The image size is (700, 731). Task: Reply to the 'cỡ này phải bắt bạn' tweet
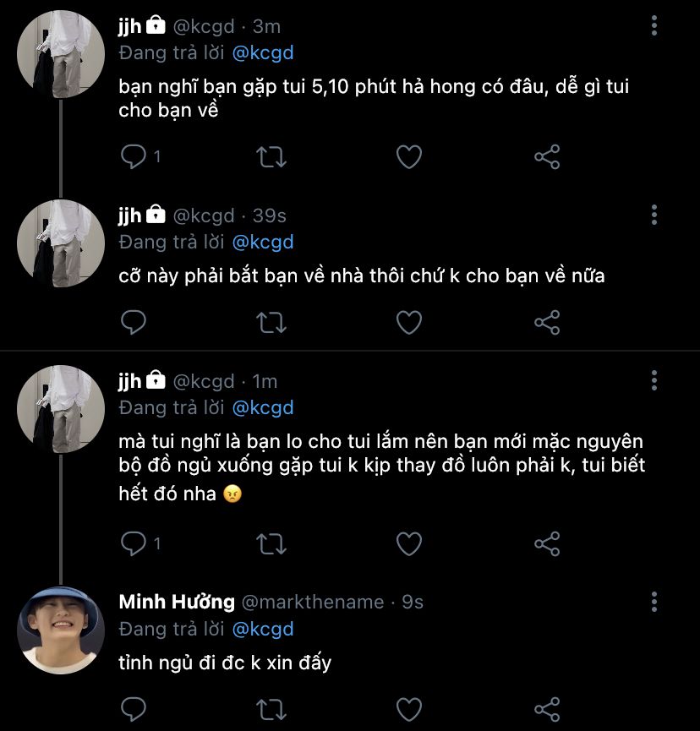(x=134, y=322)
